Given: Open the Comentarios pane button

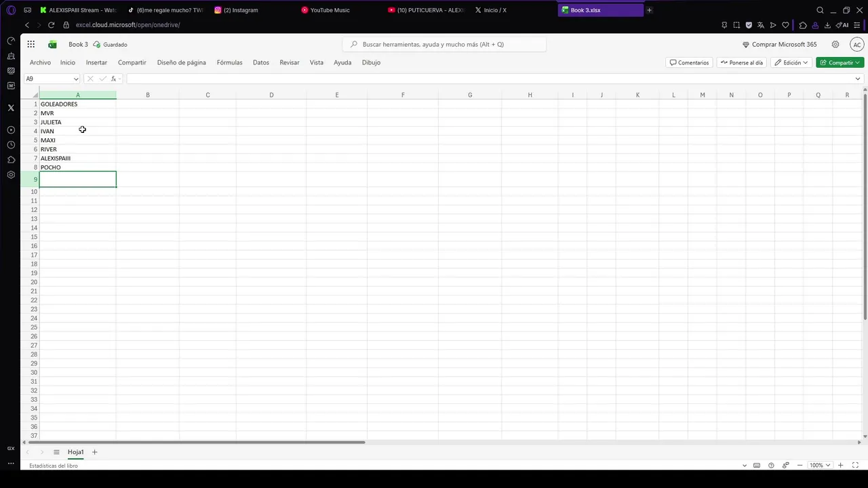Looking at the screenshot, I should (x=689, y=62).
